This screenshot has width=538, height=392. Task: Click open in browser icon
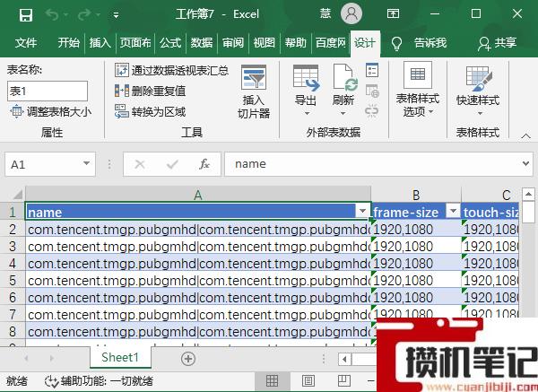pyautogui.click(x=372, y=91)
